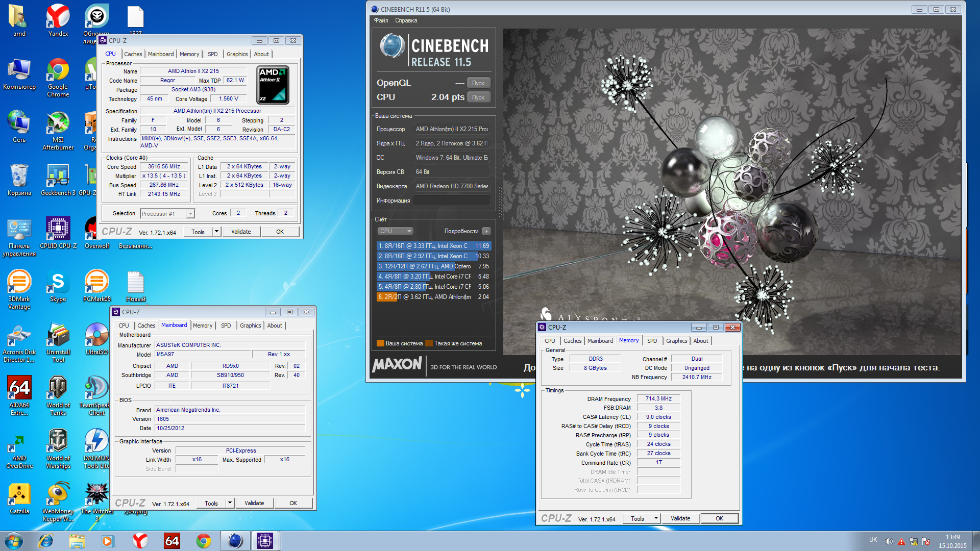980x551 pixels.
Task: Open Панель управления desktop icon
Action: pyautogui.click(x=19, y=236)
